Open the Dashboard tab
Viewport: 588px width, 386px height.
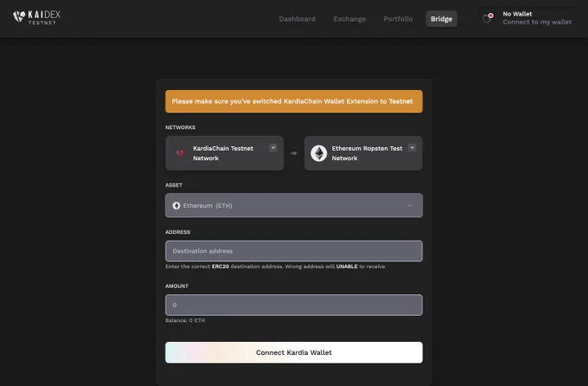[297, 19]
